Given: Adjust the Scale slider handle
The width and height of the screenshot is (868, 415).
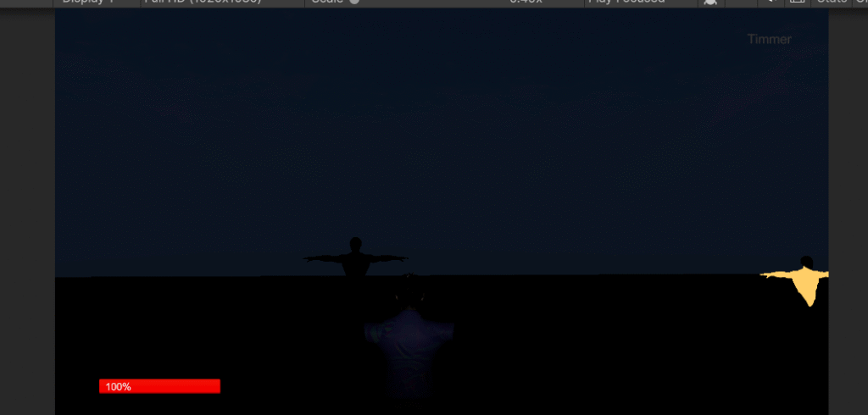Looking at the screenshot, I should tap(354, 2).
